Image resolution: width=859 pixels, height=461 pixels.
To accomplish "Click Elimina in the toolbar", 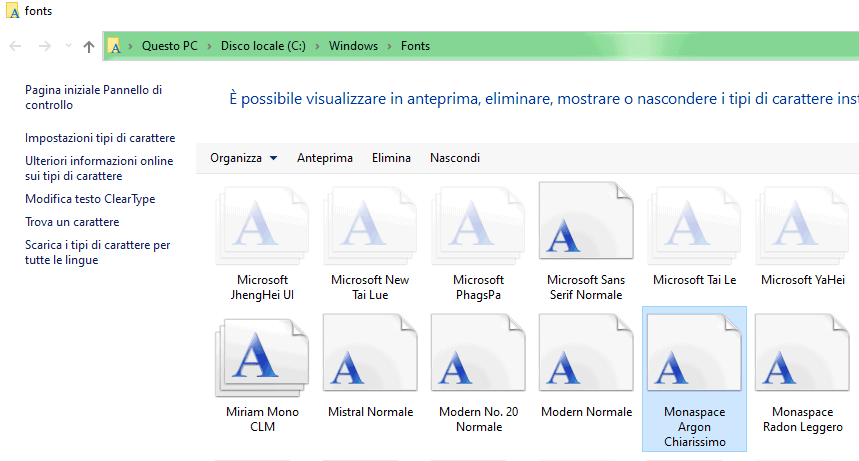I will pyautogui.click(x=391, y=158).
